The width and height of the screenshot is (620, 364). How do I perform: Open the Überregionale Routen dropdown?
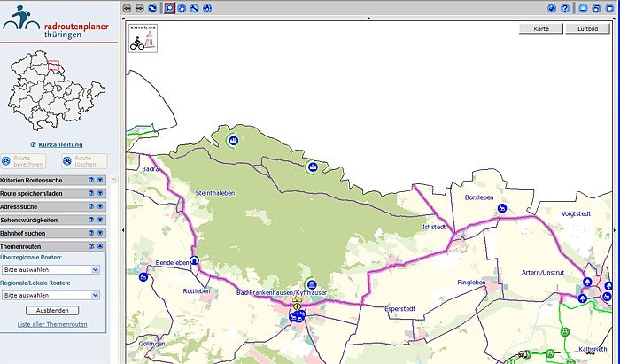[50, 269]
